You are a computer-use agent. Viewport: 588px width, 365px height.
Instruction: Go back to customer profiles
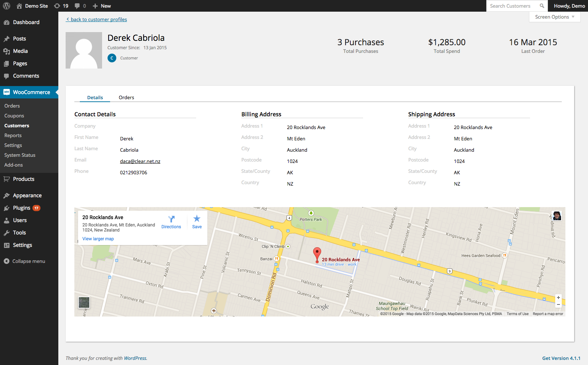(x=97, y=19)
